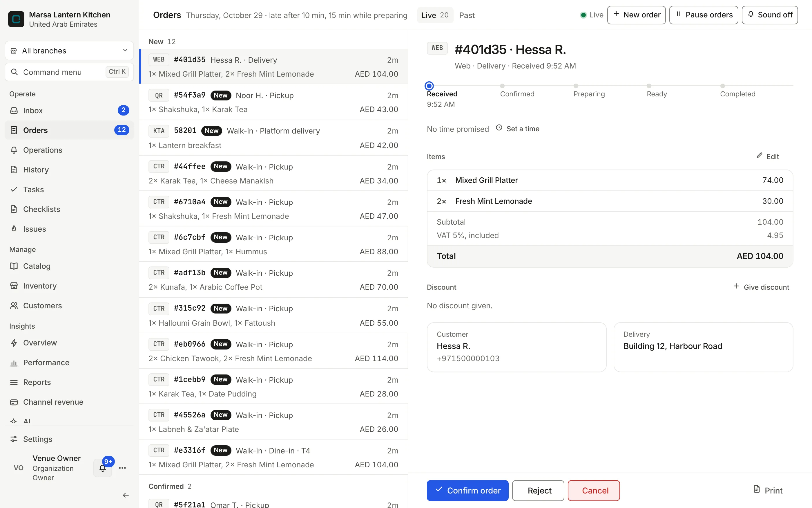Open the Command menu search field

tap(69, 72)
